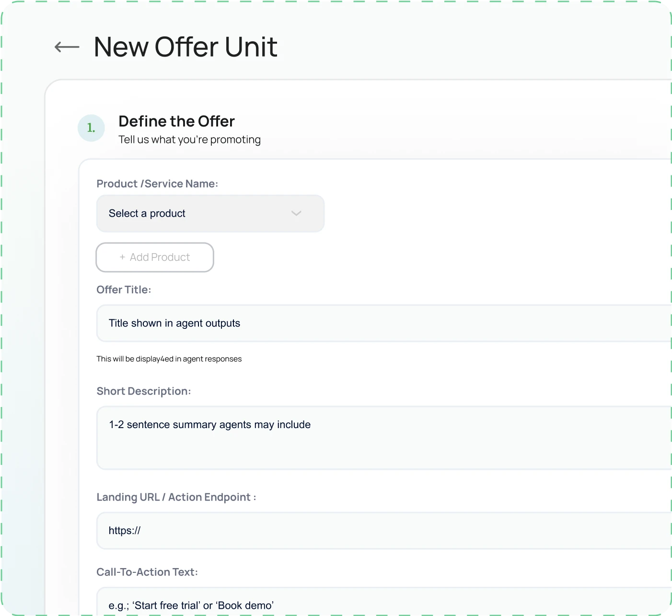Click the step 1 number badge
This screenshot has width=672, height=616.
pos(91,128)
